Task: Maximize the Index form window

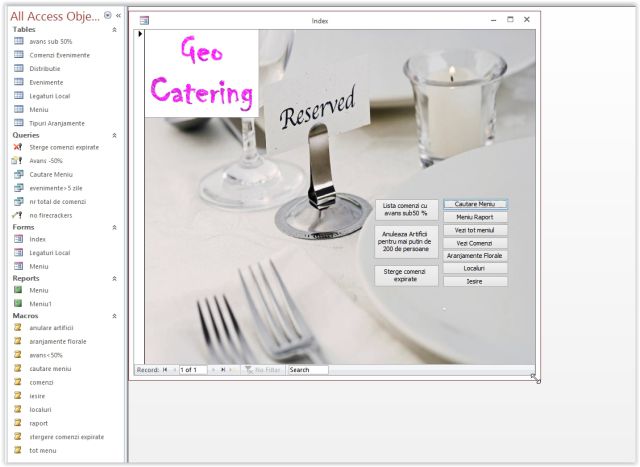Action: (x=510, y=20)
